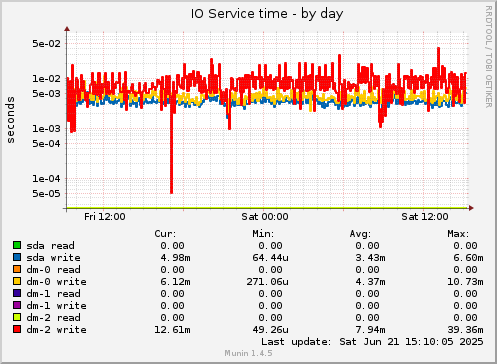This screenshot has width=497, height=364.
Task: Select the 'dm-0 write' legend label
Action: 56,282
